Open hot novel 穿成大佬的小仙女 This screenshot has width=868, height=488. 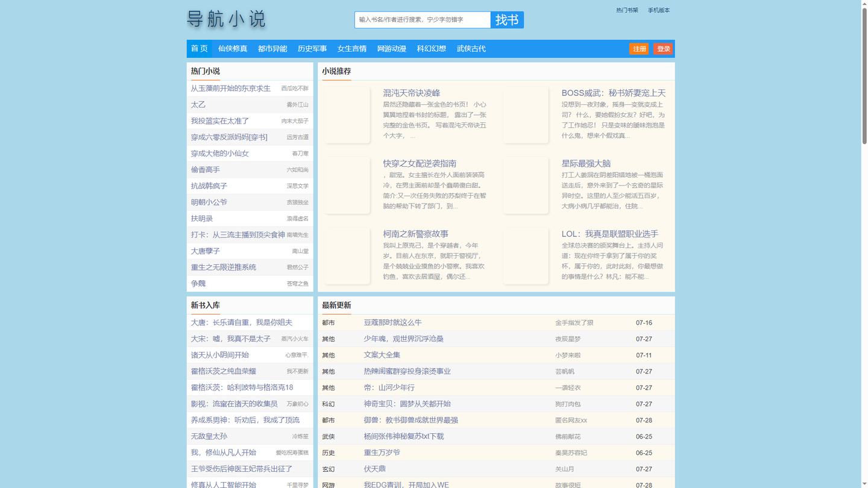pyautogui.click(x=220, y=154)
